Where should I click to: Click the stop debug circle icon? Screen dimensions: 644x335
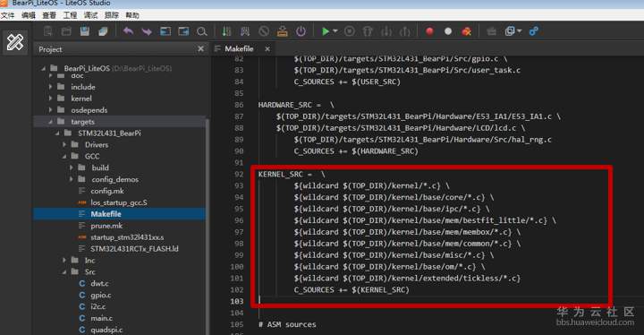[x=350, y=31]
